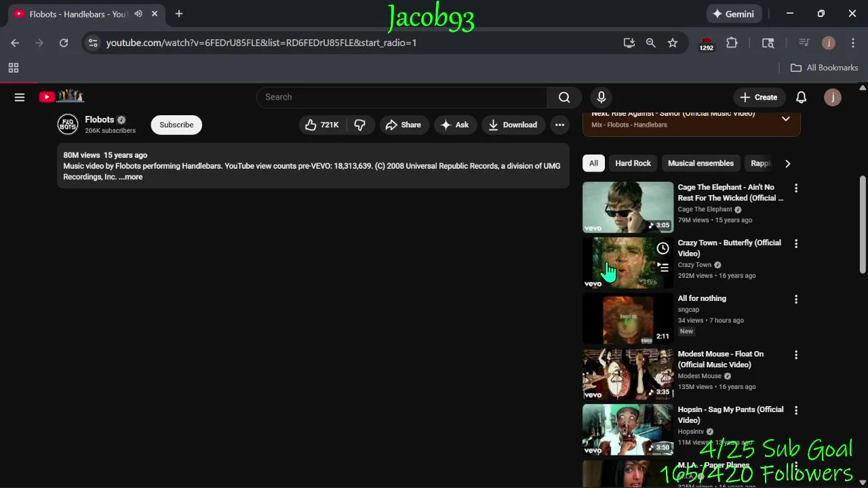Add Butterfly to Watch Later clock icon
The image size is (868, 488).
click(x=663, y=248)
